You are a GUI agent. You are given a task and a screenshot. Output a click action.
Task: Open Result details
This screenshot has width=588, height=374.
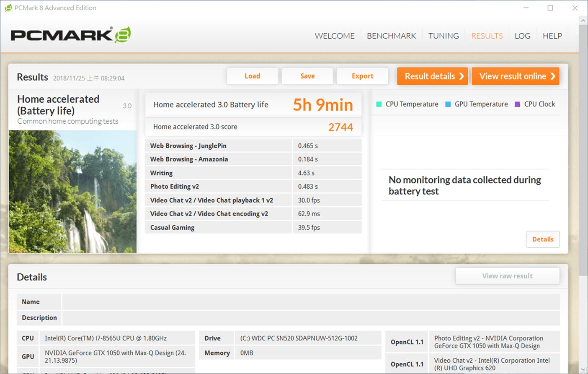(x=432, y=76)
